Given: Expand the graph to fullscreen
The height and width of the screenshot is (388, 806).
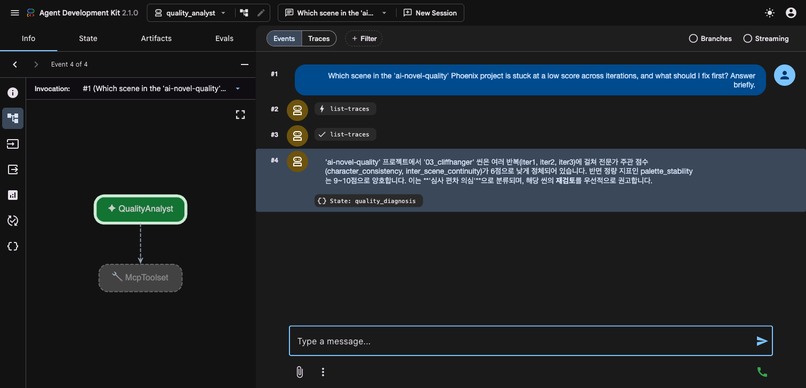Looking at the screenshot, I should [240, 115].
